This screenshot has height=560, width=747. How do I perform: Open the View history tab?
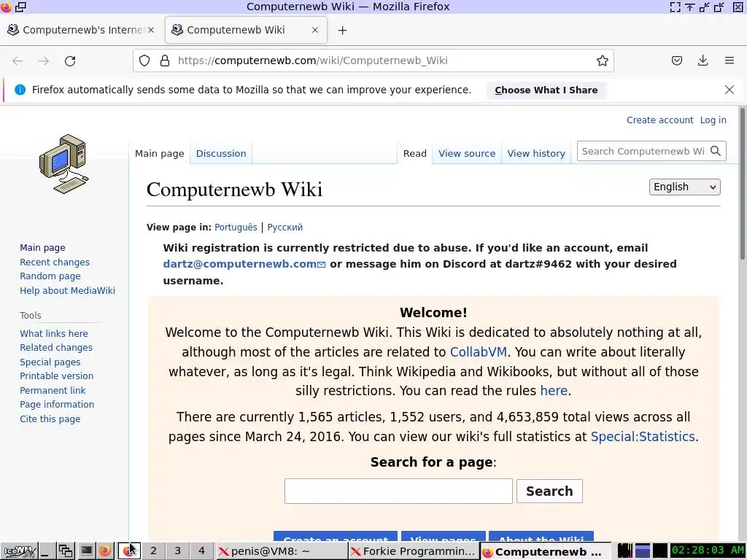(x=536, y=153)
